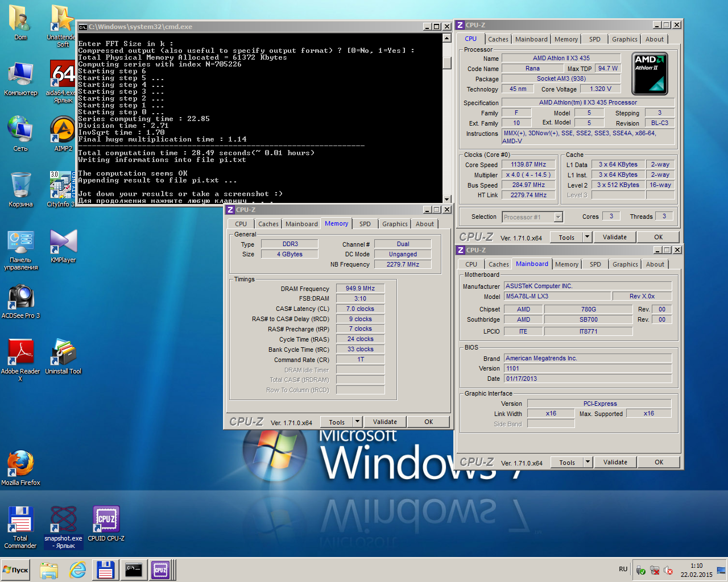
Task: Select CPU tab in Memory CPU-Z window
Action: pos(241,224)
